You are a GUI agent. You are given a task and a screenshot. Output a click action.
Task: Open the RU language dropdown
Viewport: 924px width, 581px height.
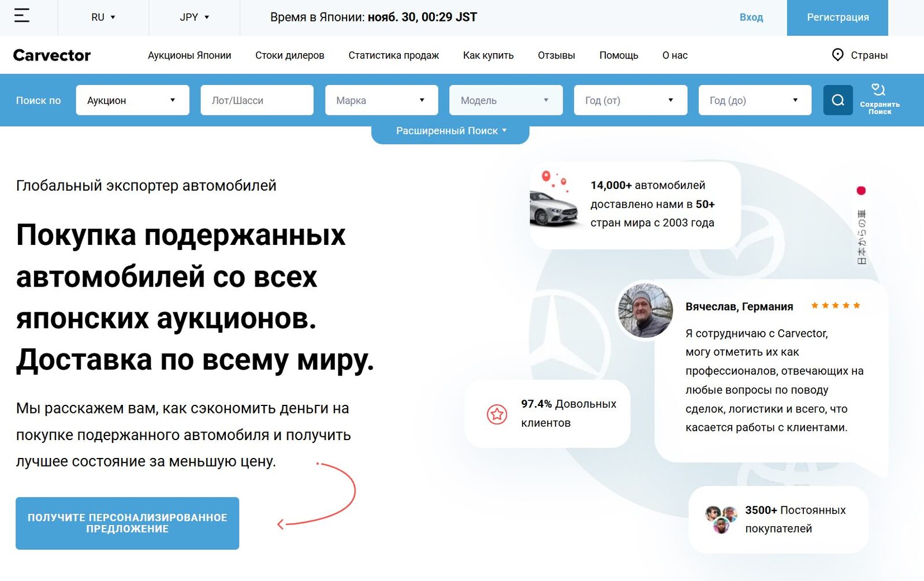pos(100,17)
